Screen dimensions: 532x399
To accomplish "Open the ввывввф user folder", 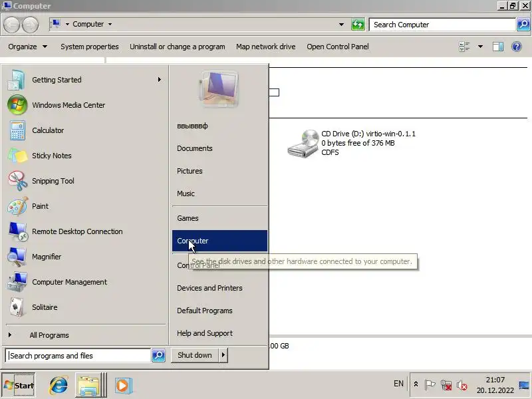I will 219,126.
